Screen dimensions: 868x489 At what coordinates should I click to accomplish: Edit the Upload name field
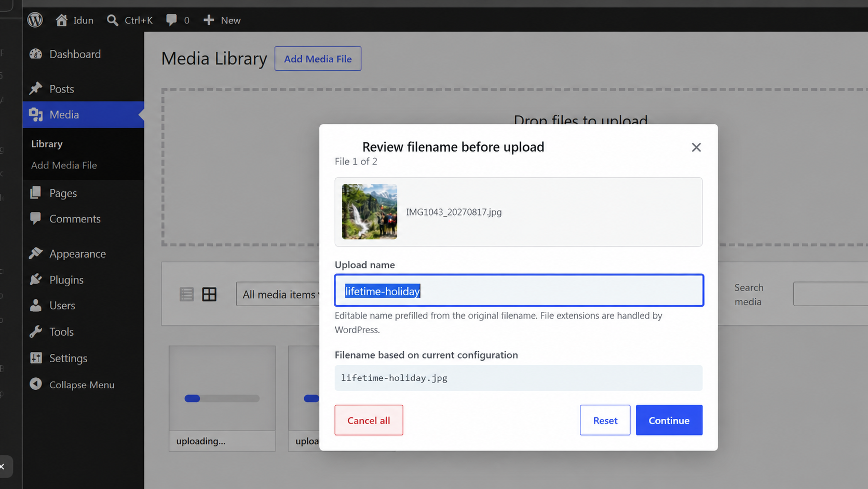pyautogui.click(x=519, y=290)
